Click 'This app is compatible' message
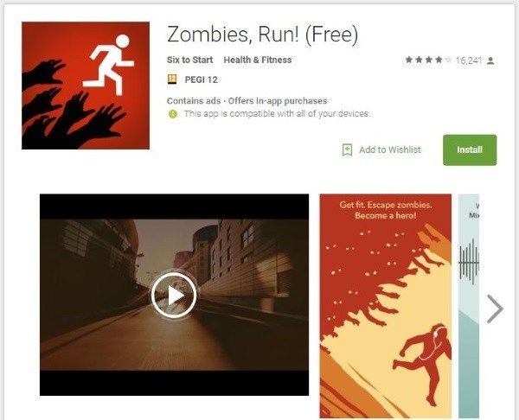 point(277,114)
